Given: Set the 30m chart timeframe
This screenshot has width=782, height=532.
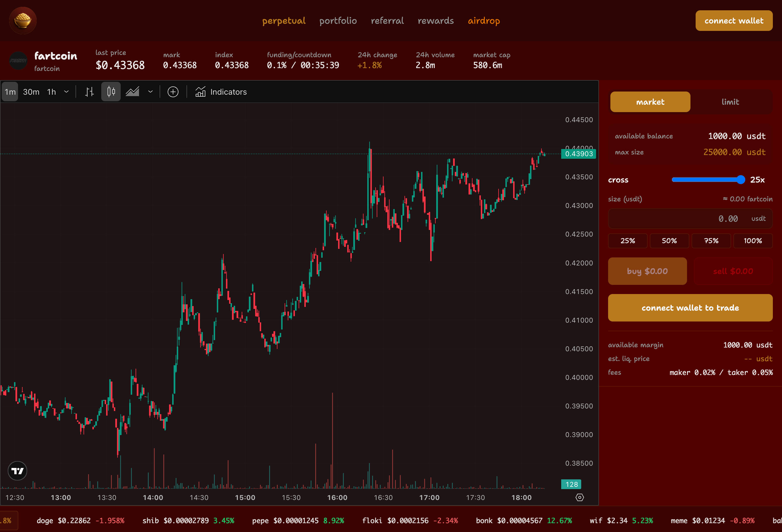Looking at the screenshot, I should coord(31,92).
